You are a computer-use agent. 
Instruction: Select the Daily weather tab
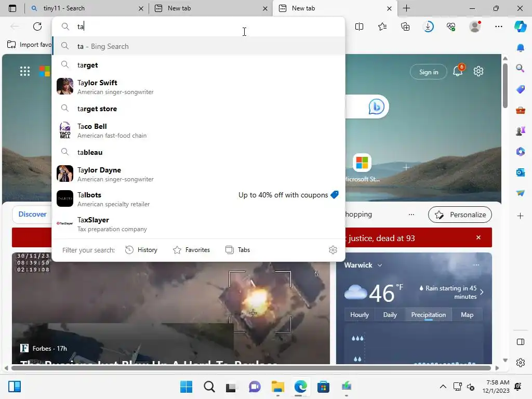pyautogui.click(x=390, y=315)
